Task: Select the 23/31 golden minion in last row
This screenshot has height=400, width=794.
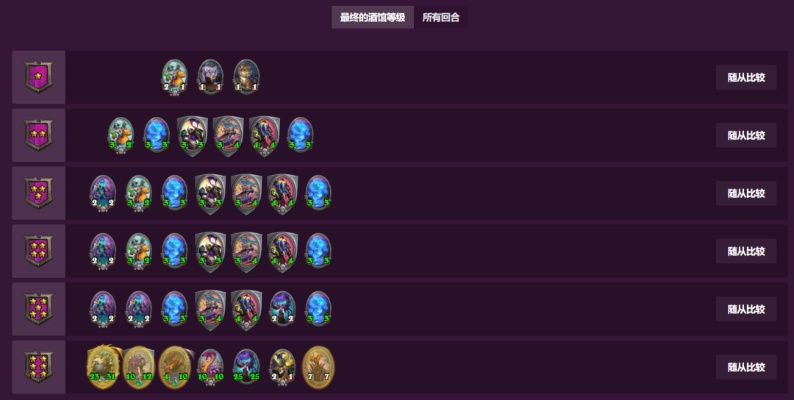Action: [x=103, y=367]
